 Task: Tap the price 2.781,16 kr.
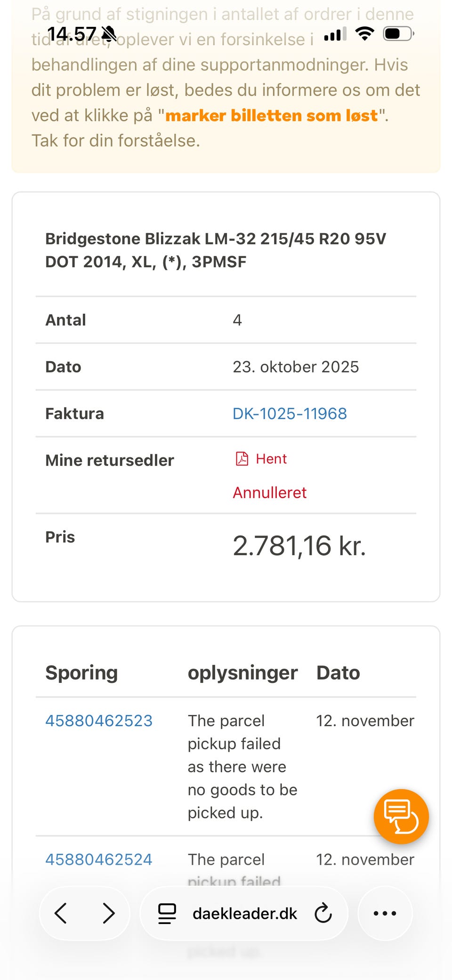(x=299, y=546)
